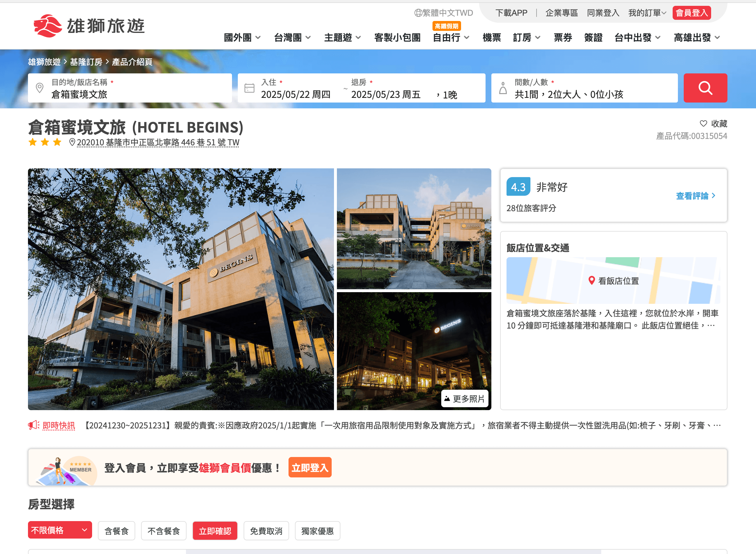Open the 我的訂單 dropdown
This screenshot has height=554, width=756.
click(647, 13)
